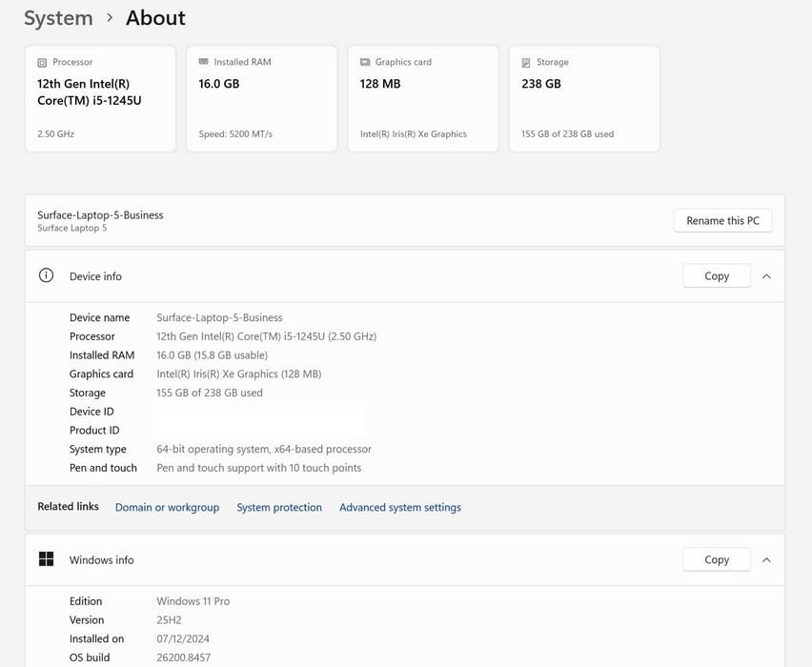
Task: Click the '2.50 GHz' text in Processor card
Action: tap(56, 134)
